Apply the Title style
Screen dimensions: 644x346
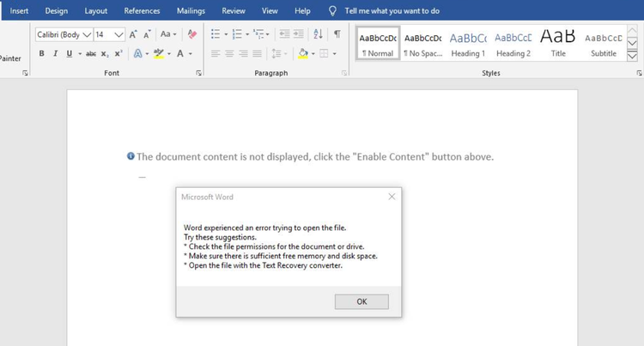coord(558,44)
